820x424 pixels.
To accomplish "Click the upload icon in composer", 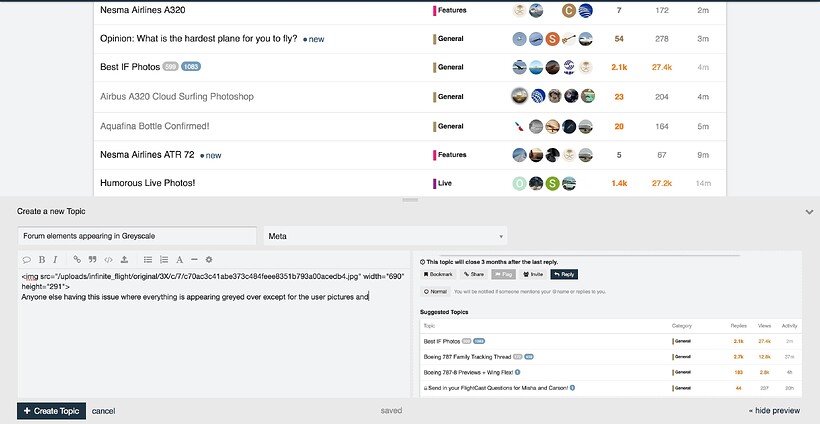I will pos(124,259).
